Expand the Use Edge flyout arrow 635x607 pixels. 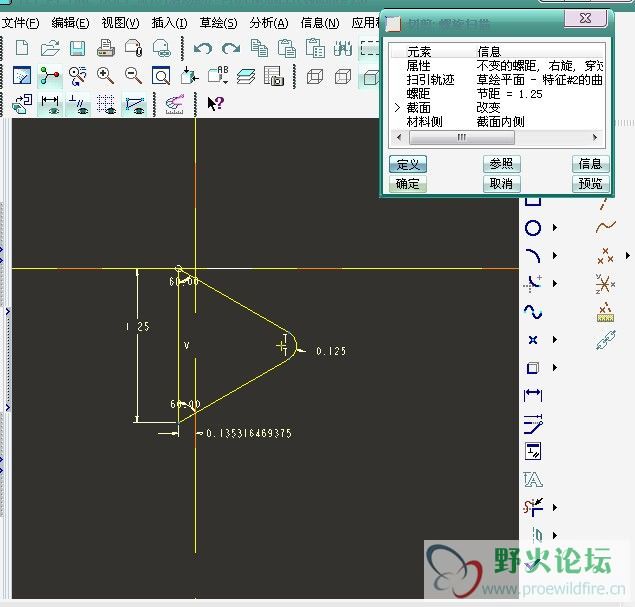pos(555,368)
